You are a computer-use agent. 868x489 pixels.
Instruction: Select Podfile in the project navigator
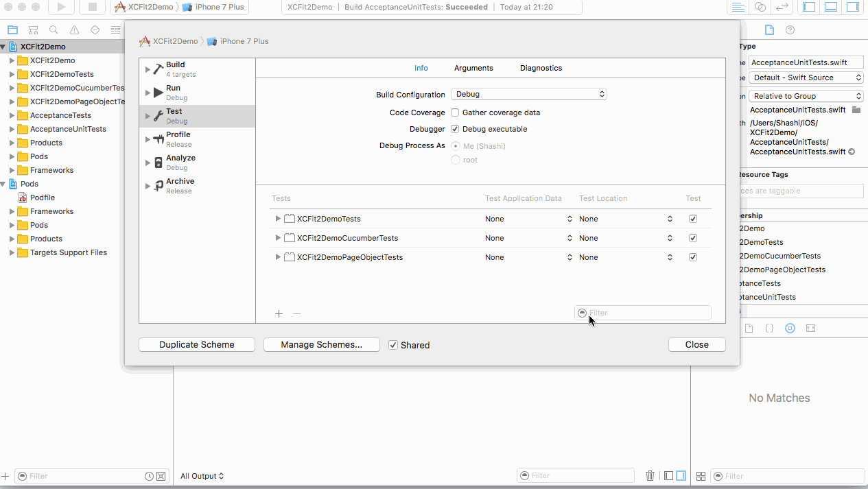point(43,198)
